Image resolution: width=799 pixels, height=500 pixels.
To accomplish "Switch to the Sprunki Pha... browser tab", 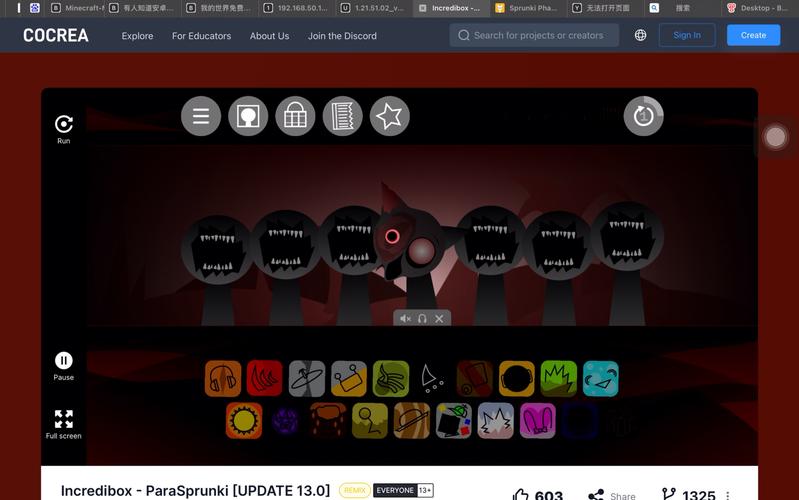I will point(526,8).
